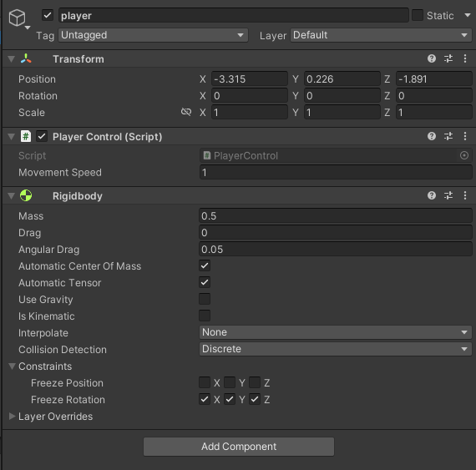476x470 pixels.
Task: Click the Add Component button
Action: 239,447
